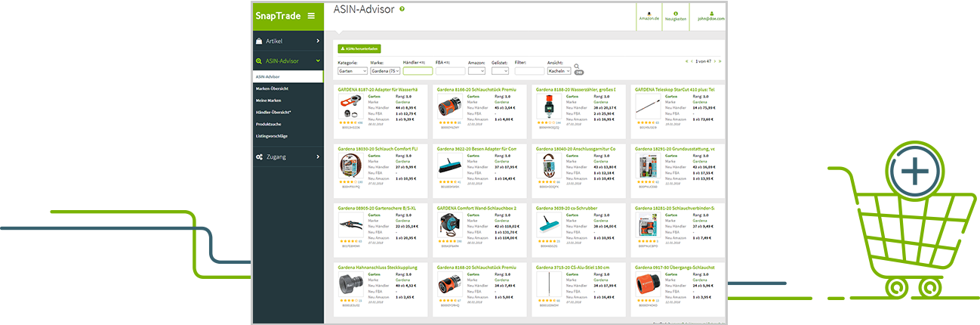Open Gardena 18030-20 Schlauch Comfort link
This screenshot has width=980, height=325.
(x=378, y=148)
